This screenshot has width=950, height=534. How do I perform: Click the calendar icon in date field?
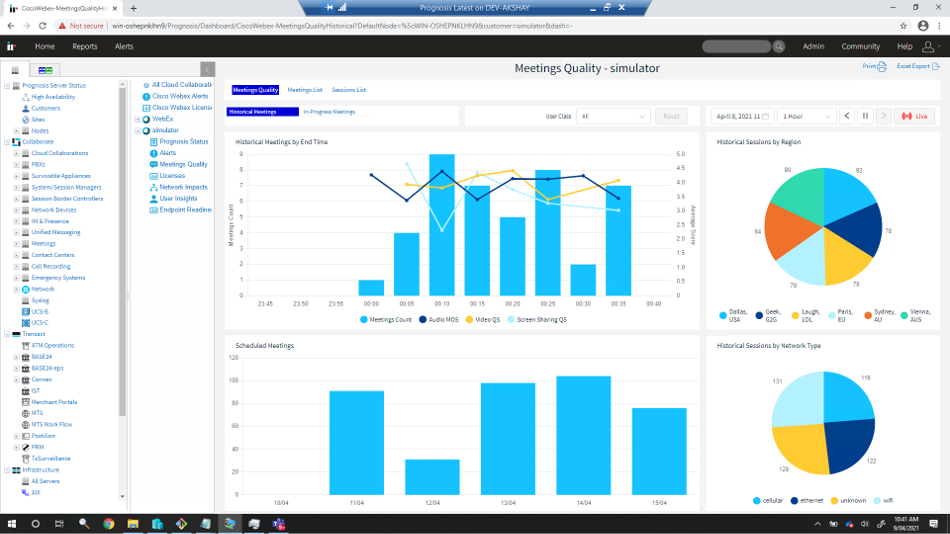pos(766,116)
